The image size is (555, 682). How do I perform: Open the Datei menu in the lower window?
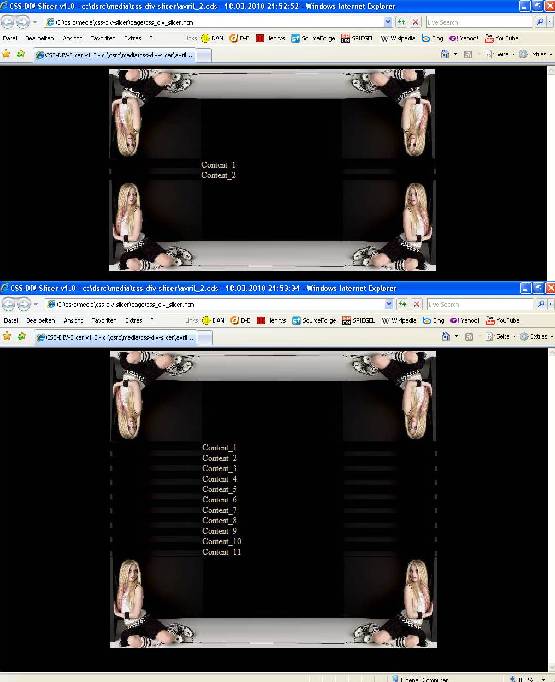pos(10,321)
